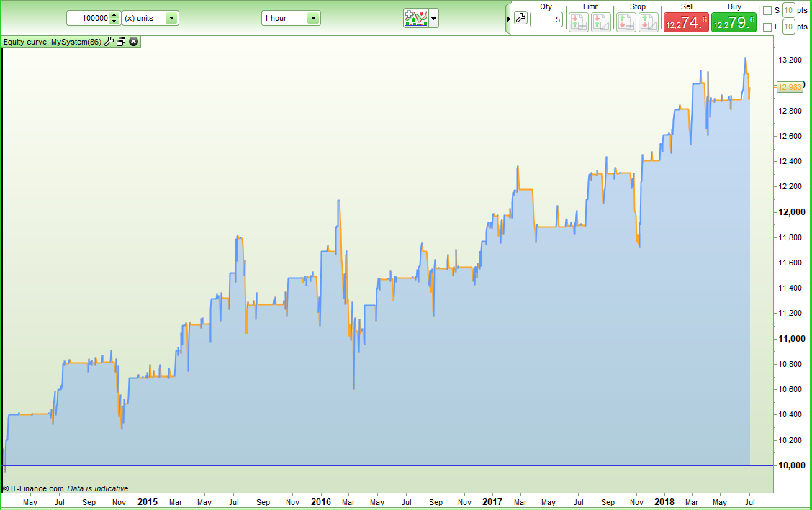Click the first Stop order icon

(x=626, y=22)
